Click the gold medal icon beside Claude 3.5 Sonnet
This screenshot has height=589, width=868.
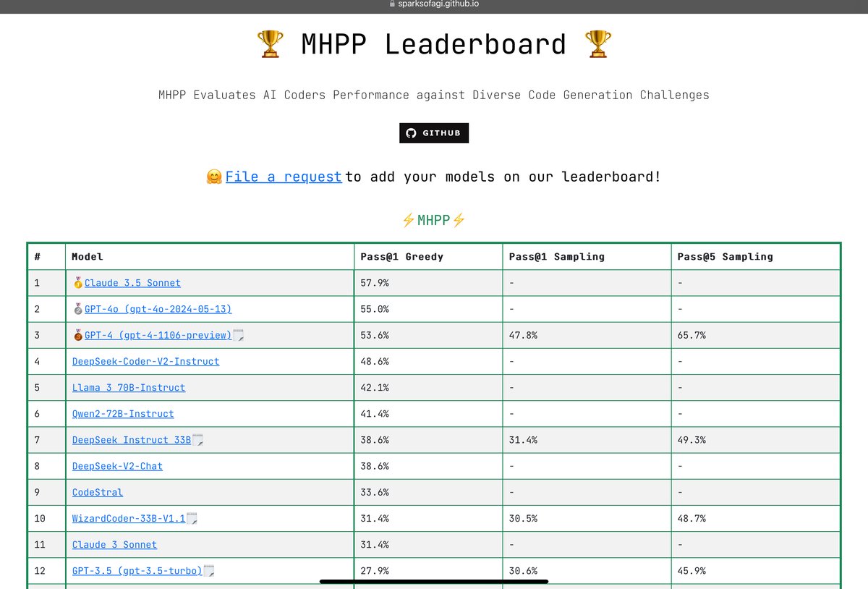pos(78,283)
